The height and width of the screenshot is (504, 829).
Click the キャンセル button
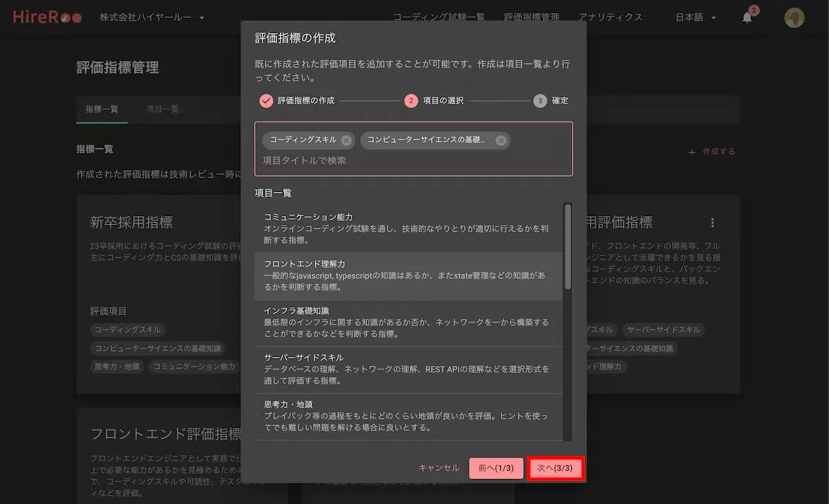(439, 468)
